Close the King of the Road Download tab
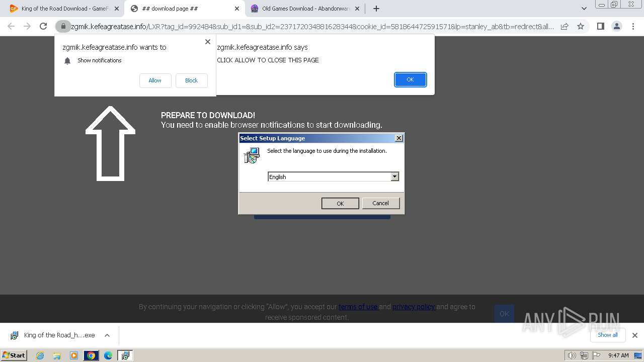Image resolution: width=644 pixels, height=362 pixels. pos(117,9)
